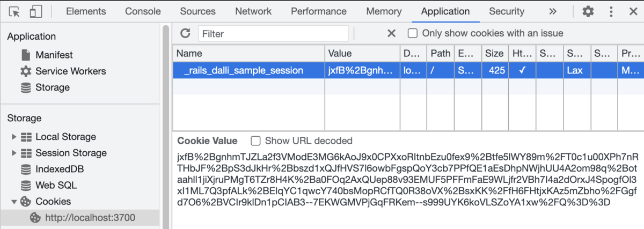Click the cookie Filter text field

point(273,33)
